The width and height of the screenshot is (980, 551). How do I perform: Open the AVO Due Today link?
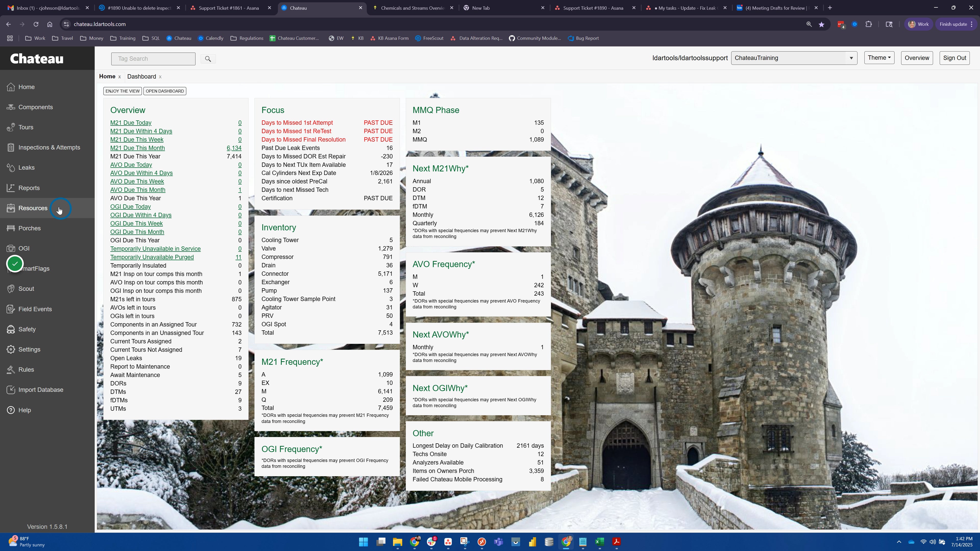click(131, 165)
